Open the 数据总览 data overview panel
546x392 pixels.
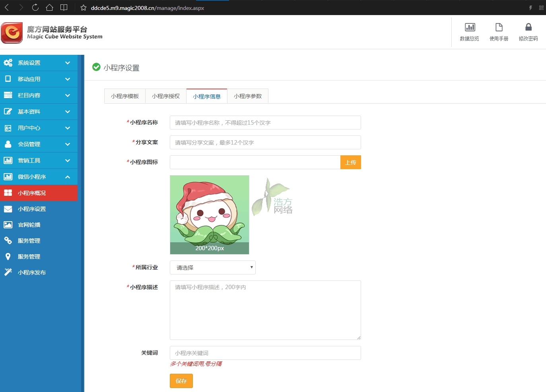(x=470, y=32)
